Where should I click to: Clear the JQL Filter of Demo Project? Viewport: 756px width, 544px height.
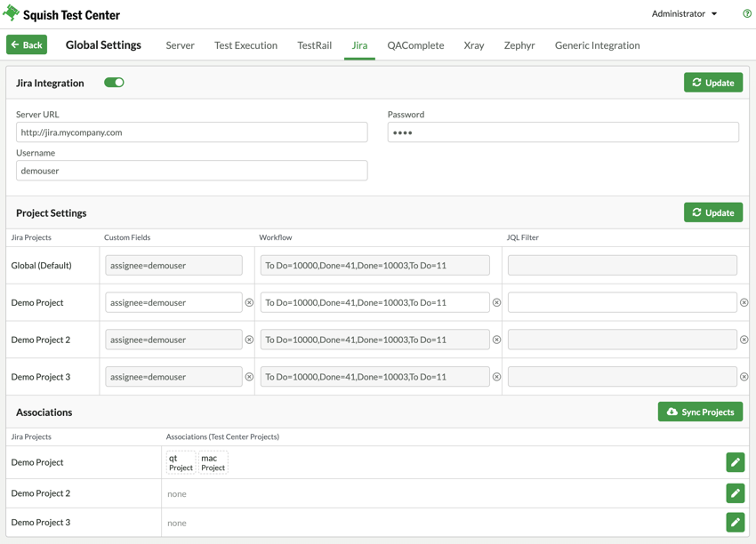[x=744, y=302]
